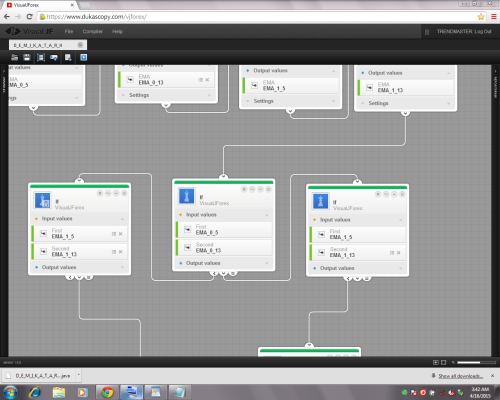
Task: Click the open folder toolbar icon
Action: tap(14, 57)
